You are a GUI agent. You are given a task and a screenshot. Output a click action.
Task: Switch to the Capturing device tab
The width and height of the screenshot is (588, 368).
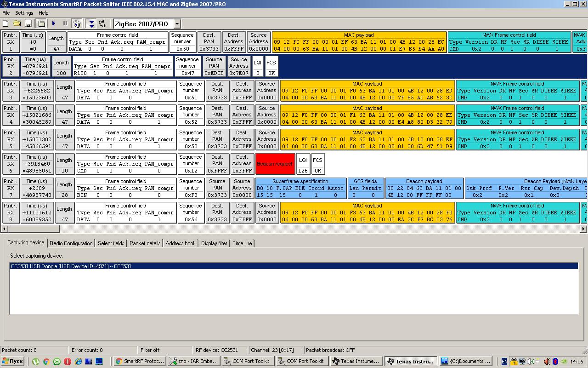(26, 242)
